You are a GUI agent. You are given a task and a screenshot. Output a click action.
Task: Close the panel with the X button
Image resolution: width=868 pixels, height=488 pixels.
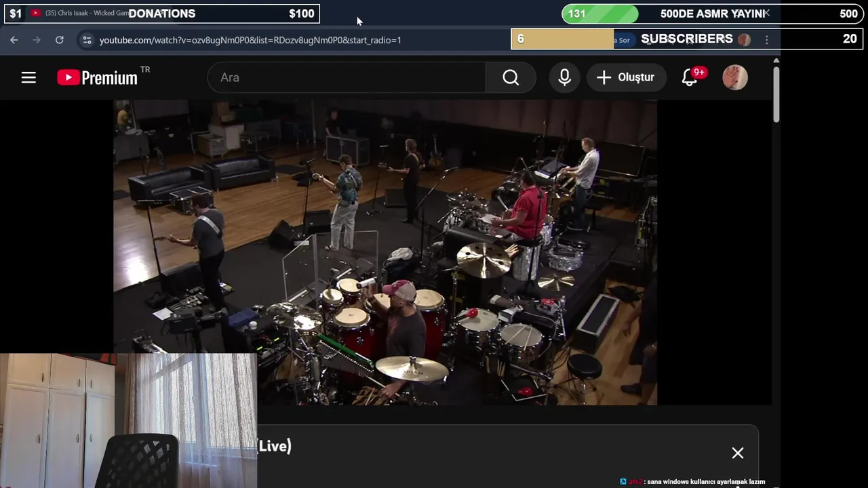coord(738,453)
